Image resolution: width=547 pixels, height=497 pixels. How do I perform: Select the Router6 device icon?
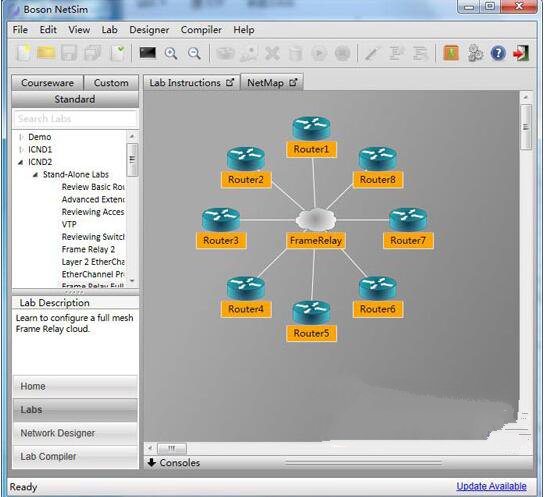[x=377, y=288]
